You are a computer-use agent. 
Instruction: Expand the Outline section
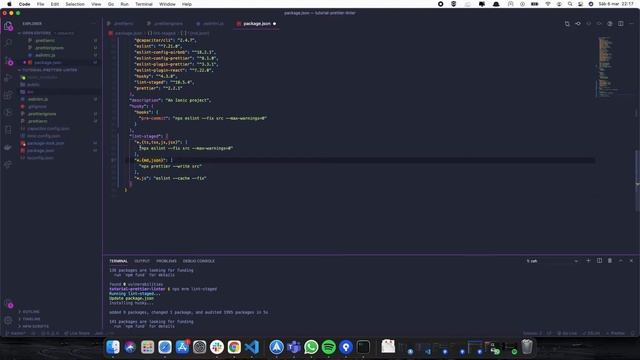pyautogui.click(x=31, y=311)
